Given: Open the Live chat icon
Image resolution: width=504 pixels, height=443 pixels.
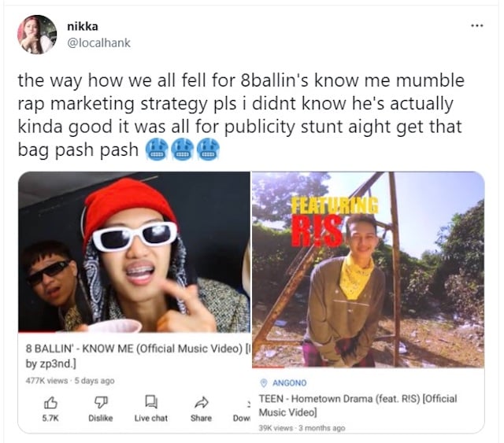Looking at the screenshot, I should pyautogui.click(x=151, y=402).
